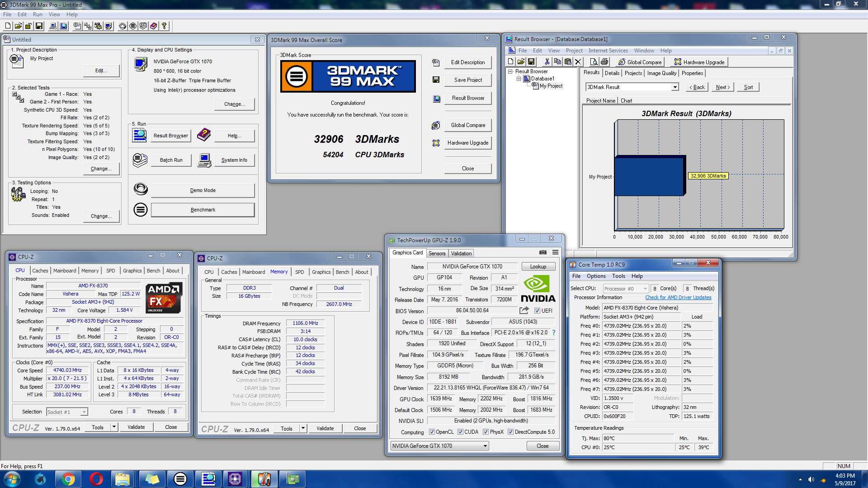Click Copy icon in Result Browser toolbar
The image size is (868, 488).
[x=557, y=62]
